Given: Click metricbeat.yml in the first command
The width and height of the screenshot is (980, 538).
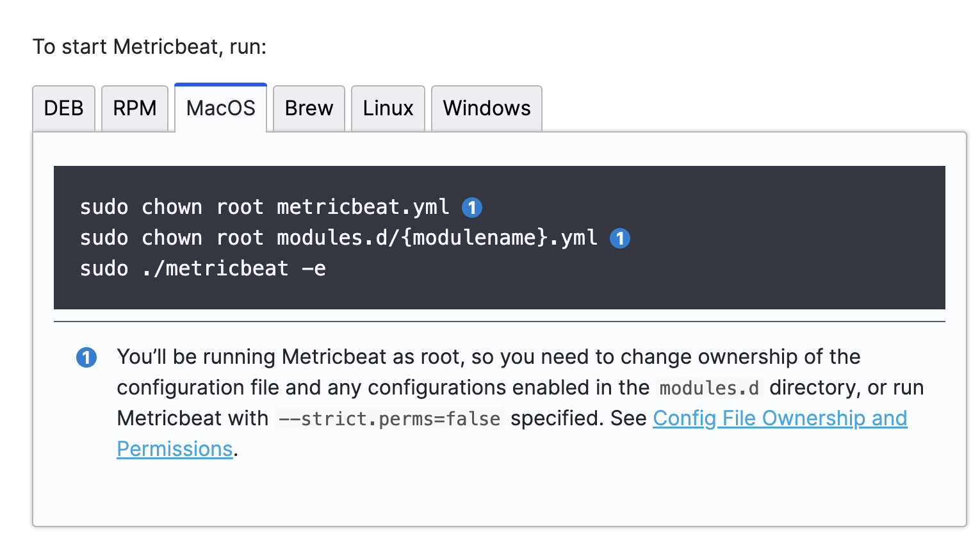Looking at the screenshot, I should click(363, 207).
